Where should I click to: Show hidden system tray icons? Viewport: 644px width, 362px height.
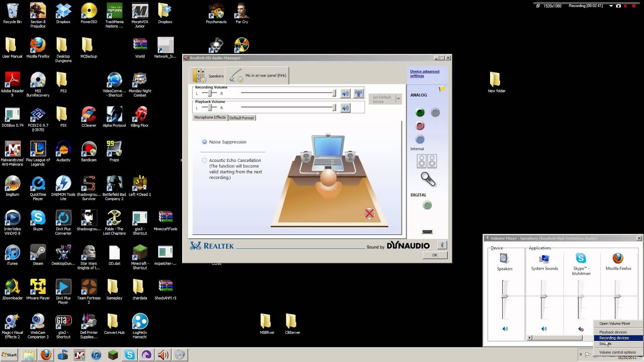click(x=581, y=355)
